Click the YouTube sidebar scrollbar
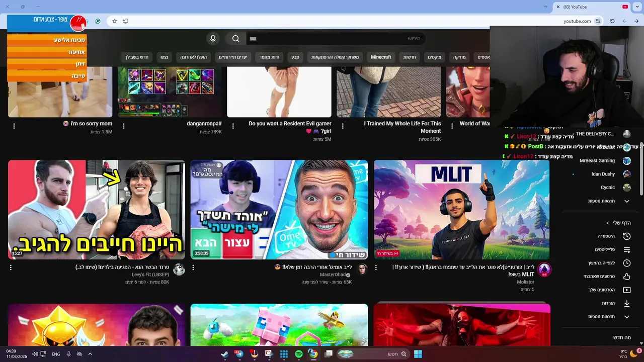Image resolution: width=644 pixels, height=362 pixels. (641, 168)
